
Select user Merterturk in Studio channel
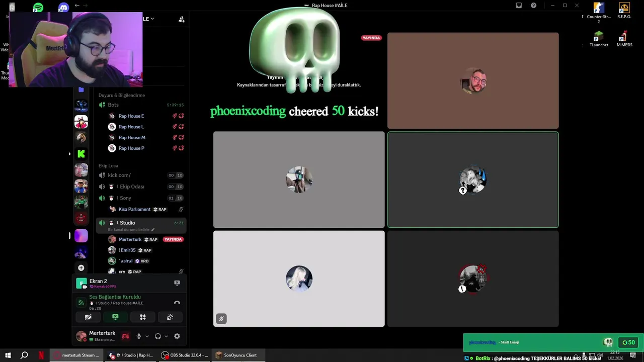click(x=130, y=239)
